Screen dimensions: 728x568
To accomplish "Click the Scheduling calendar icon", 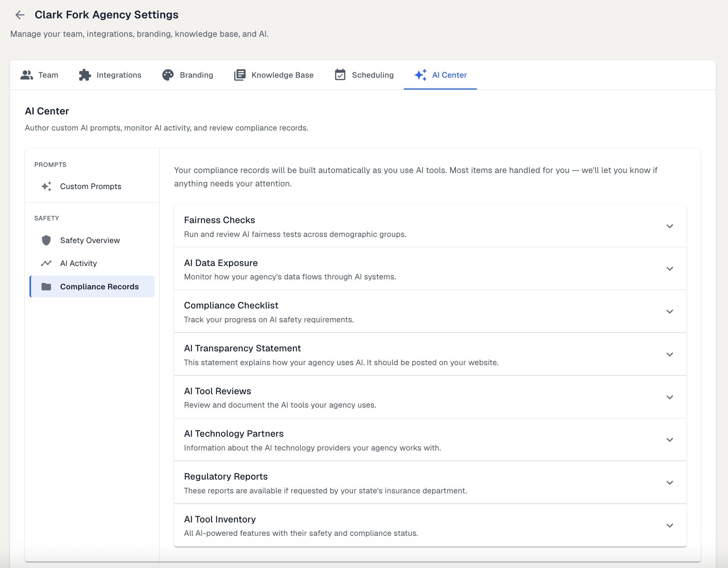I will tap(340, 75).
